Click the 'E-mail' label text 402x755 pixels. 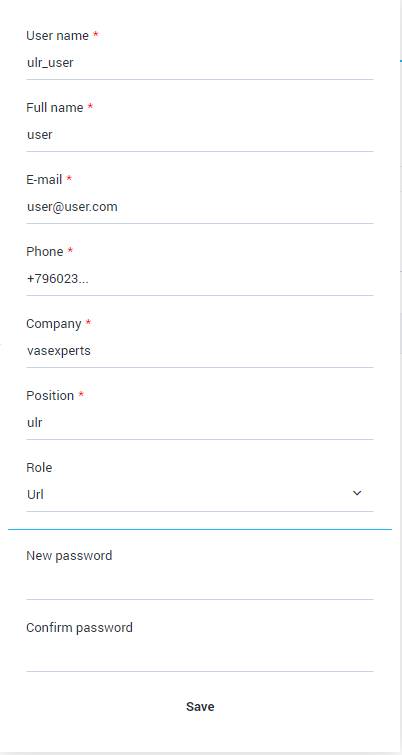pos(44,180)
